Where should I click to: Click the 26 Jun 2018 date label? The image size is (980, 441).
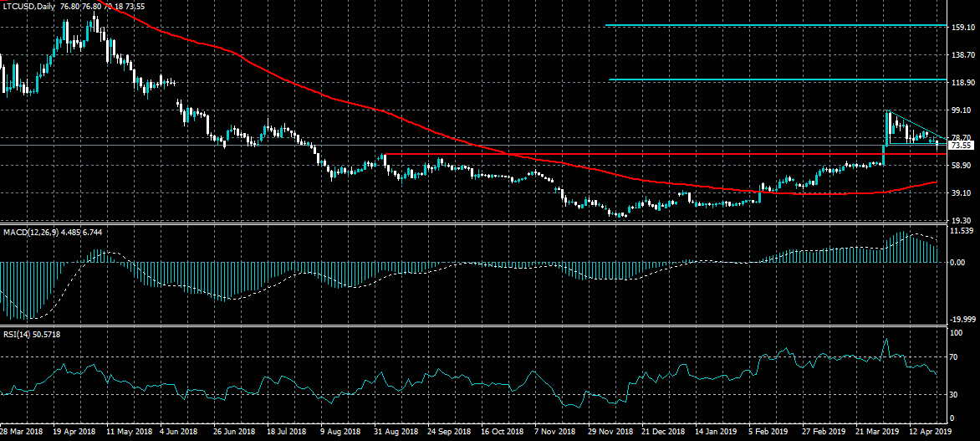[234, 433]
